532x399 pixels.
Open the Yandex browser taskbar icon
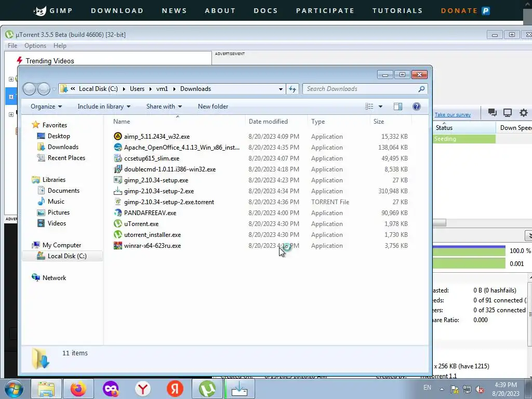point(143,389)
